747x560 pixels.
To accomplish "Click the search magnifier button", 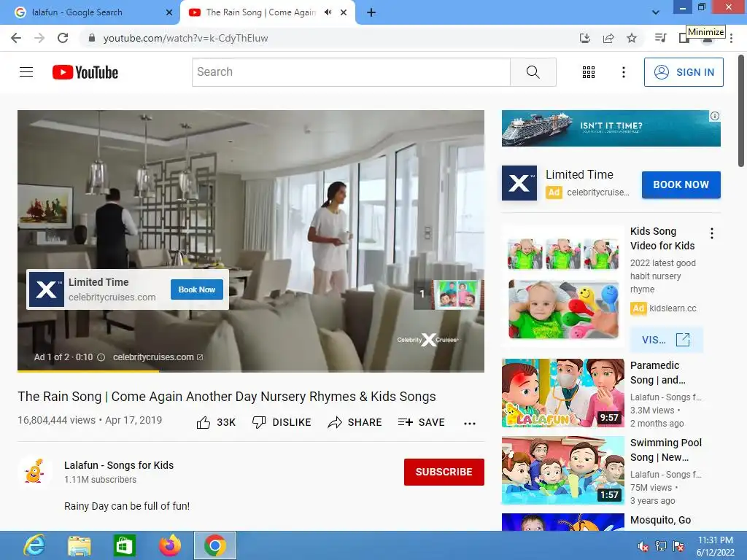I will coord(533,72).
